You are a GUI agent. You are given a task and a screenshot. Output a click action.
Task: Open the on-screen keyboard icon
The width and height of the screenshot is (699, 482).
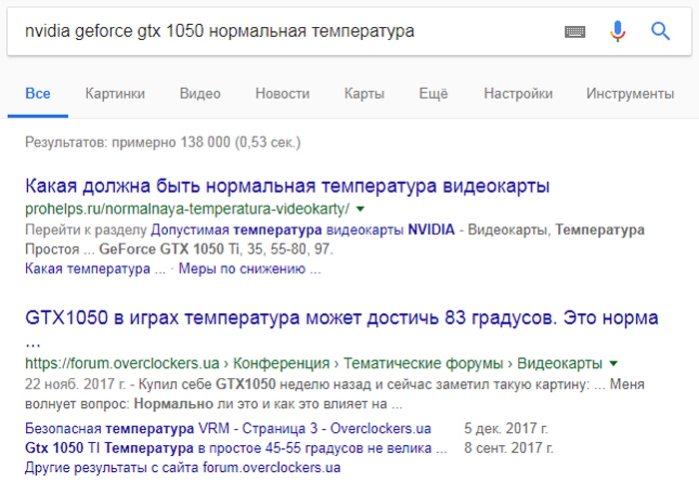click(575, 32)
